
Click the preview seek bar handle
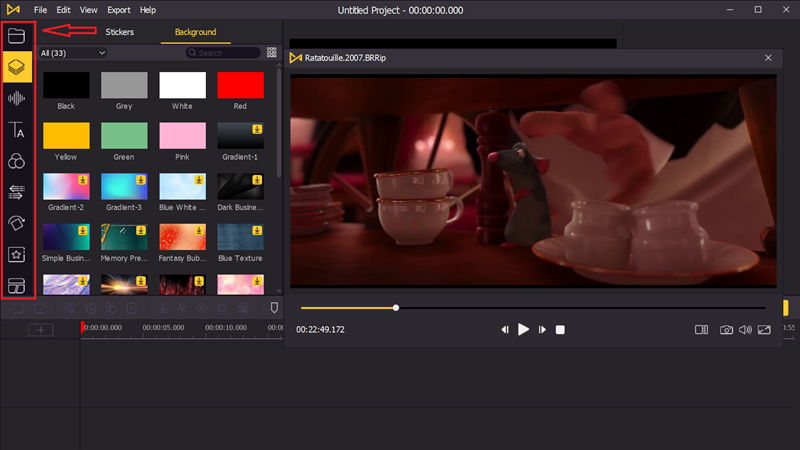pyautogui.click(x=396, y=308)
